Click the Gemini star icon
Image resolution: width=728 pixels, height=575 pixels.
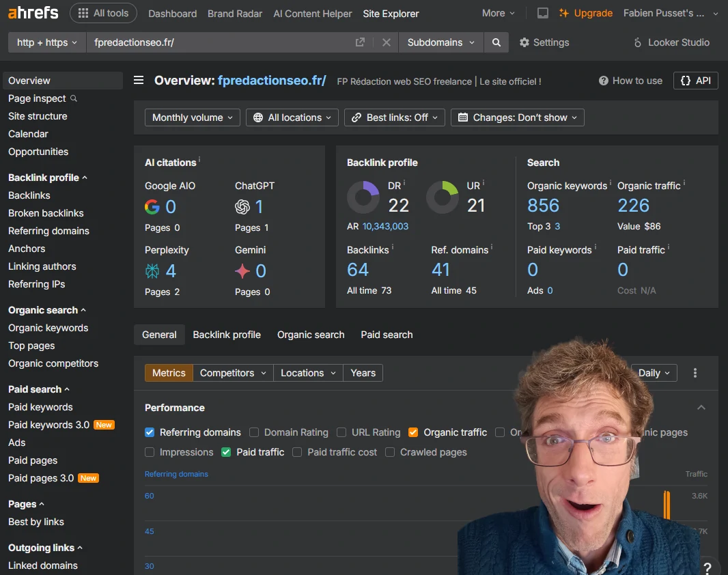tap(242, 270)
